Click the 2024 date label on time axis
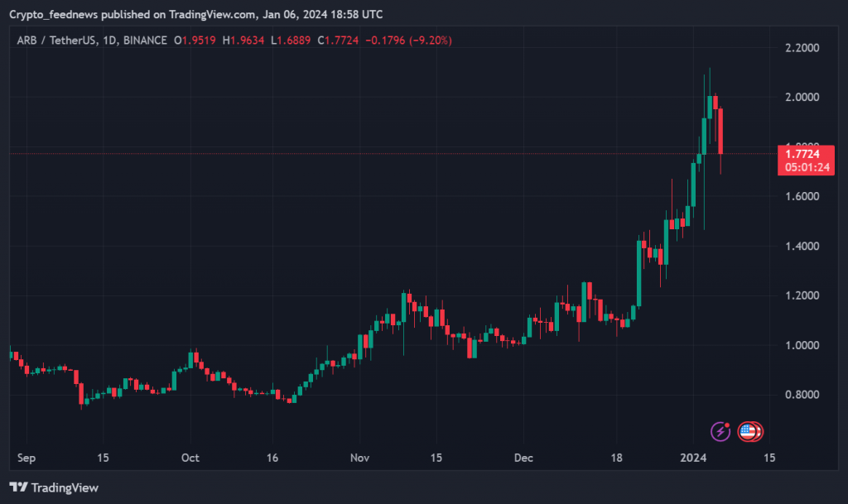 pos(693,457)
